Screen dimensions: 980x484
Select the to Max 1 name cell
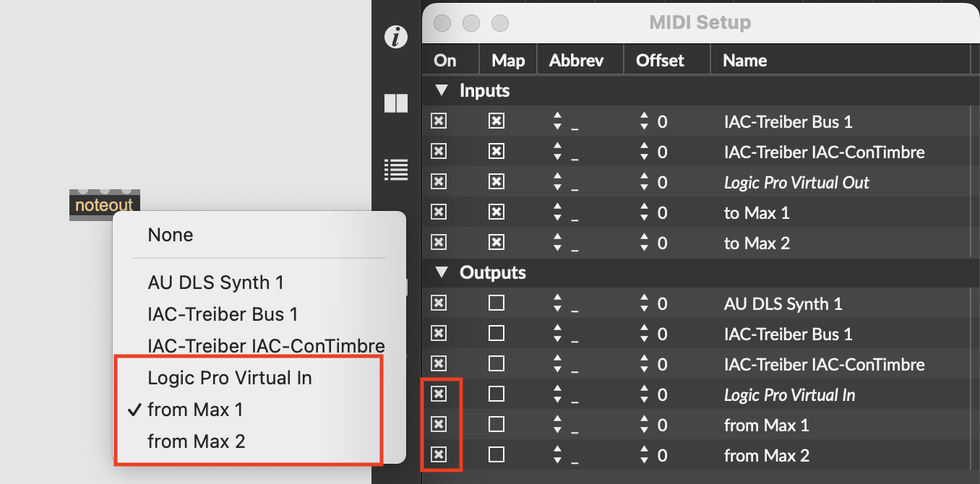click(757, 212)
